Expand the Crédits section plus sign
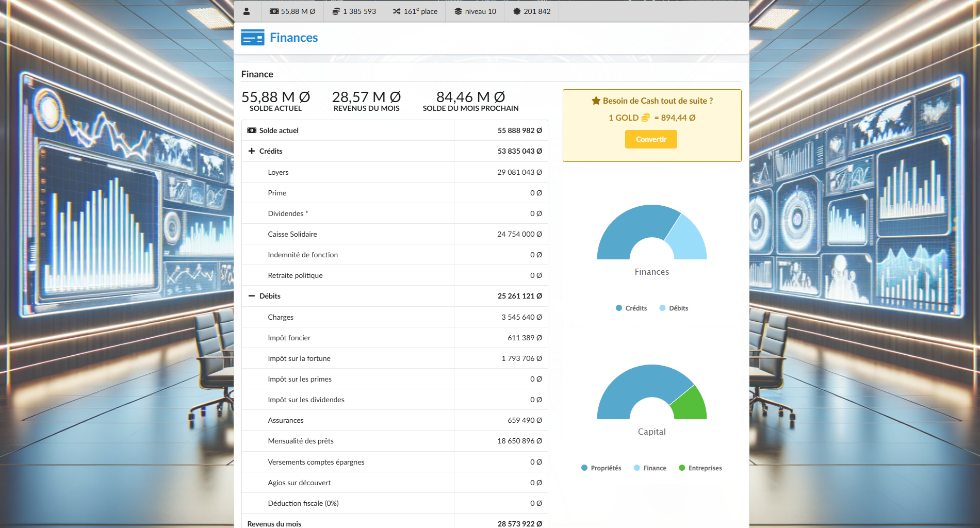Viewport: 980px width, 528px height. tap(252, 151)
